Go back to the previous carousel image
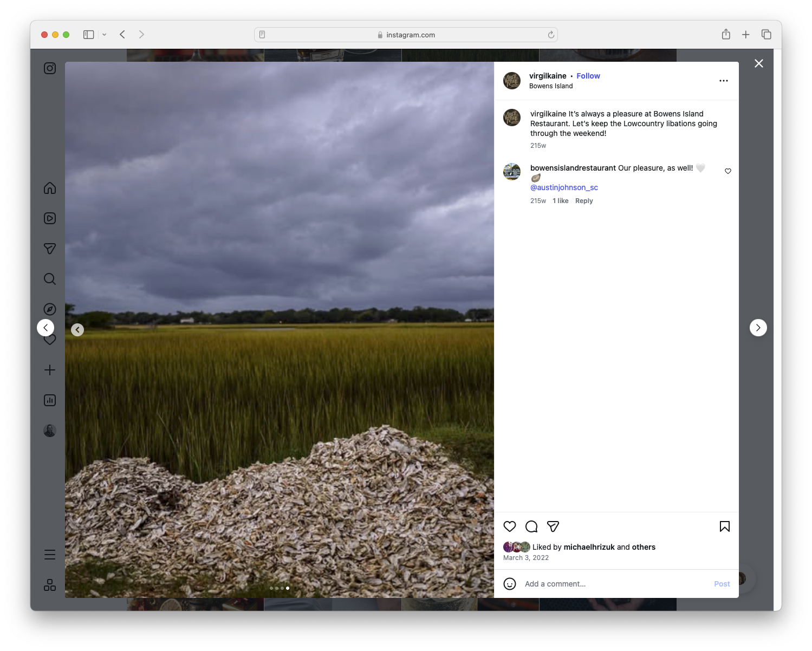The image size is (812, 651). [77, 329]
